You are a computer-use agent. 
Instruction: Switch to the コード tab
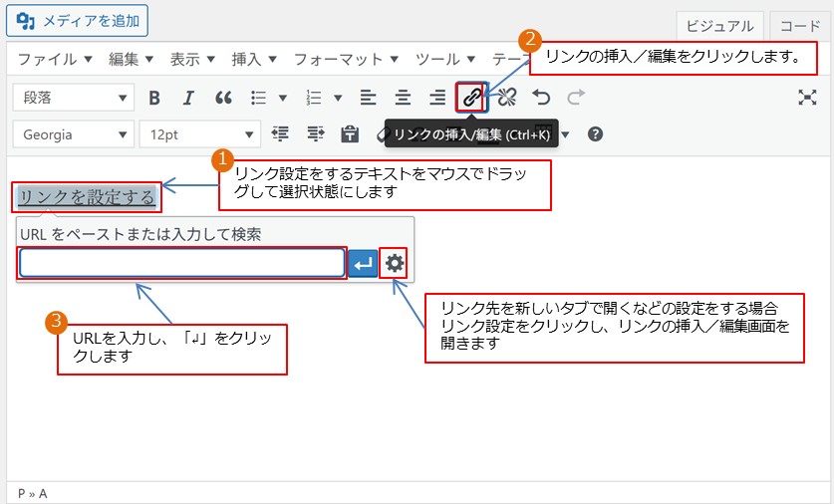pos(800,26)
